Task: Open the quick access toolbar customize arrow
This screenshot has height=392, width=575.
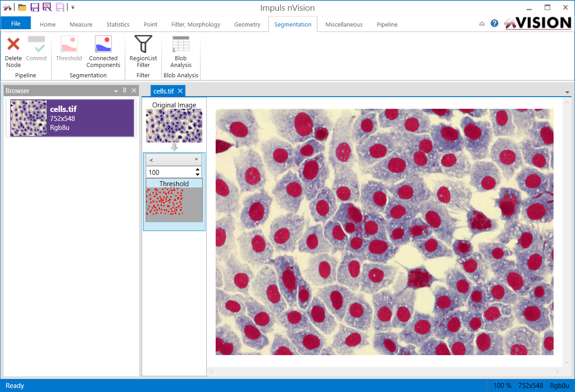Action: pos(73,8)
